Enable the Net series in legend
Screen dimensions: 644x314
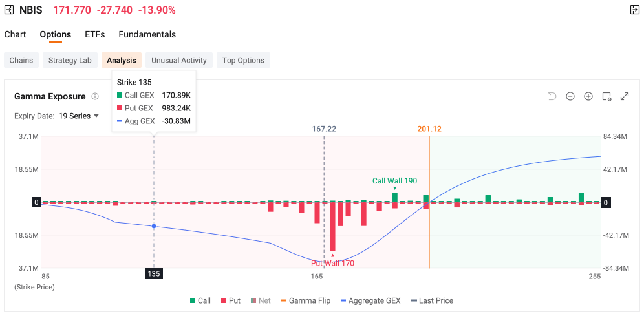261,300
